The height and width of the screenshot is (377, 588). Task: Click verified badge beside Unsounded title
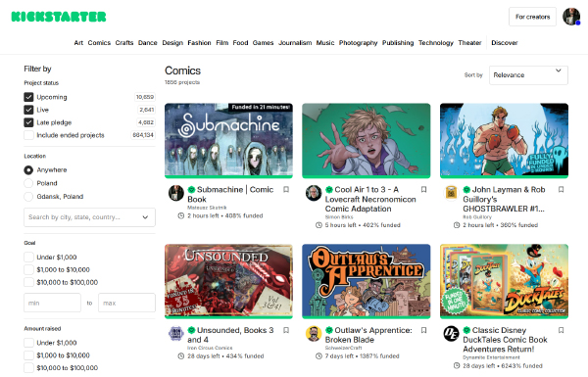coord(191,330)
